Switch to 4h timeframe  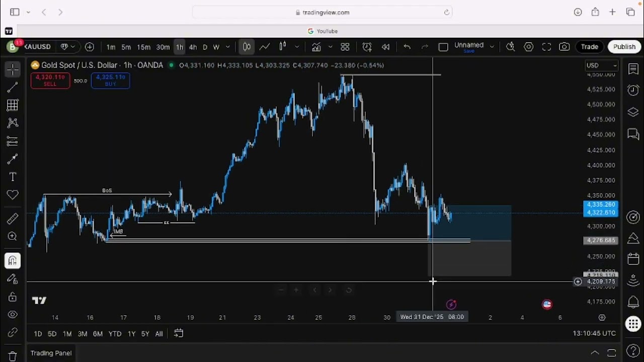pyautogui.click(x=193, y=47)
